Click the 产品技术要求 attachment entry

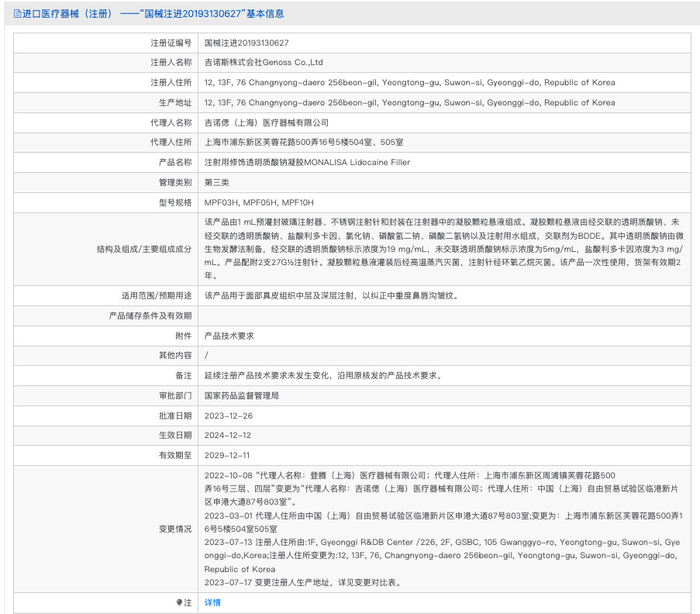(x=229, y=336)
